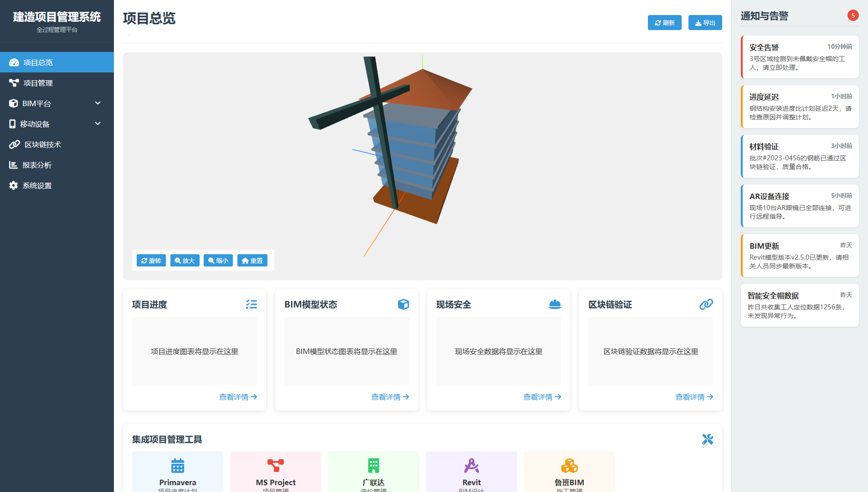Screen dimensions: 868x492
Task: Open 查看详情 link under 现场安全
Action: 542,397
